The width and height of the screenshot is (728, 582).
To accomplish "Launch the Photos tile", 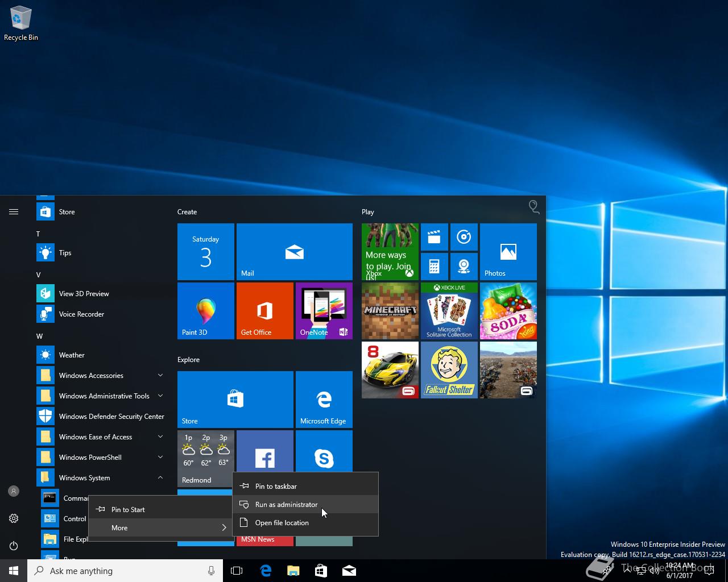I will coord(508,252).
